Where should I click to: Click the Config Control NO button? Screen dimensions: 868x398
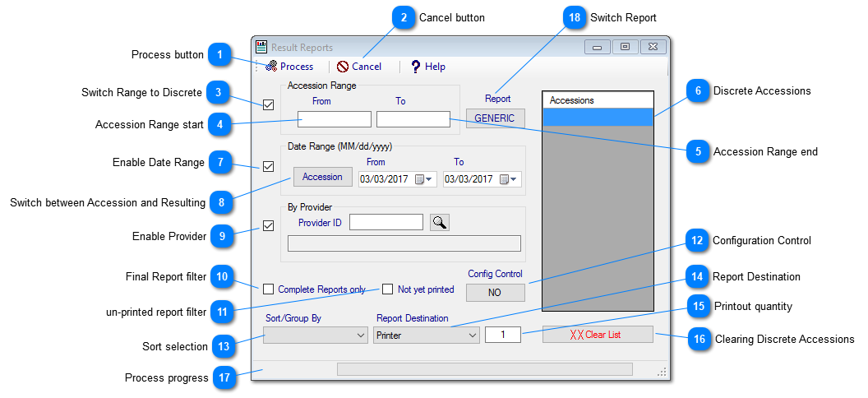tap(495, 293)
